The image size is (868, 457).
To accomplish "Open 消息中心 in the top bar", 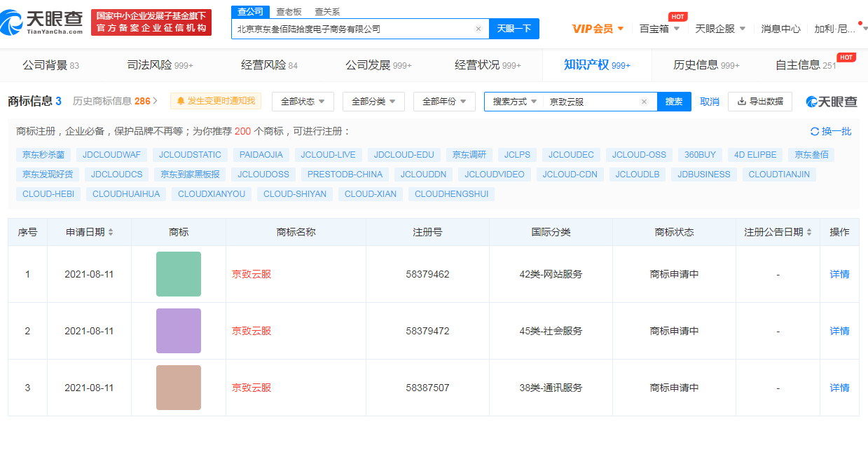I will [x=780, y=29].
